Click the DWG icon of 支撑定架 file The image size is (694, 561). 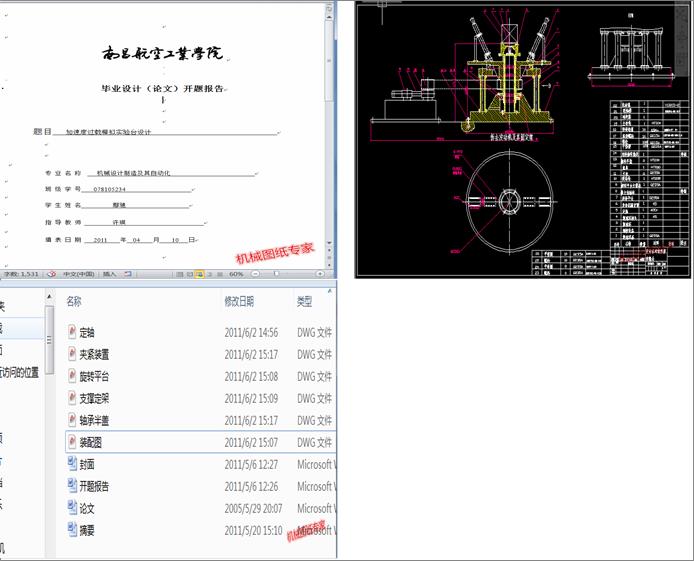(x=72, y=398)
